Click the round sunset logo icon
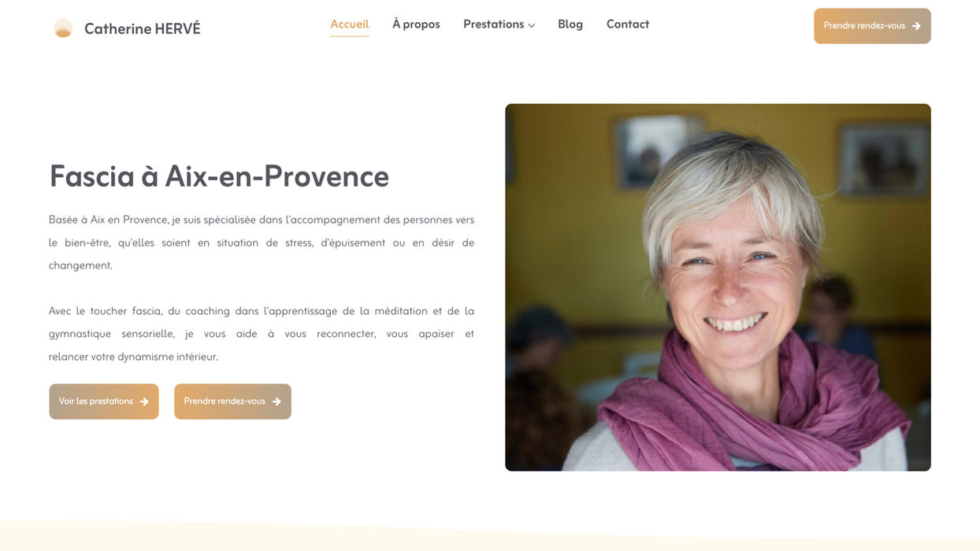This screenshot has width=980, height=551. click(63, 28)
